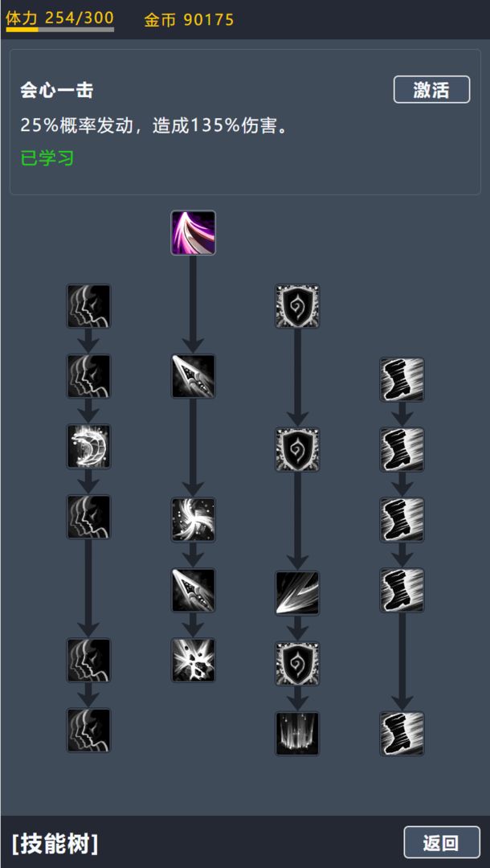Select the swirling vortex skill icon
Screen dimensions: 490x868
pyautogui.click(x=193, y=519)
